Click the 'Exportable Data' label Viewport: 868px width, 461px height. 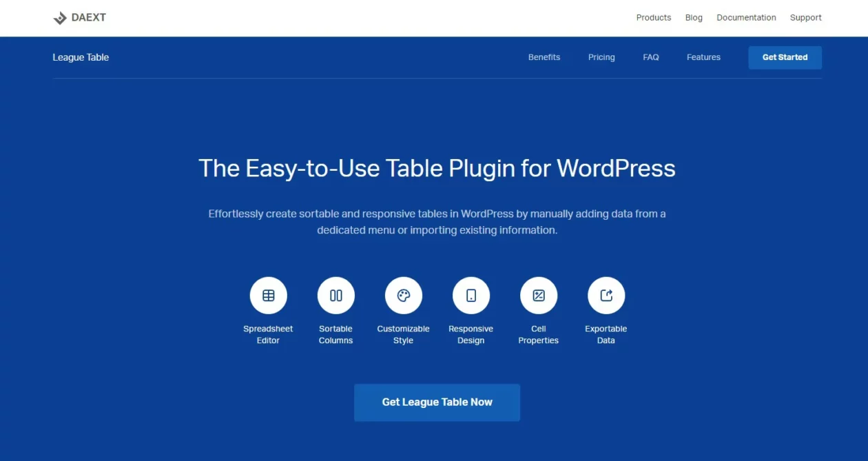pyautogui.click(x=606, y=335)
